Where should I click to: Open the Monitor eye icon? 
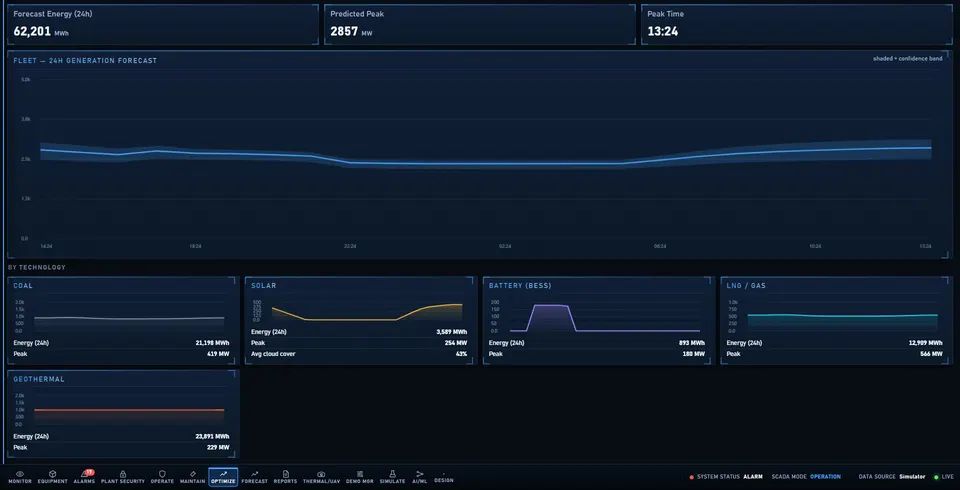tap(20, 474)
